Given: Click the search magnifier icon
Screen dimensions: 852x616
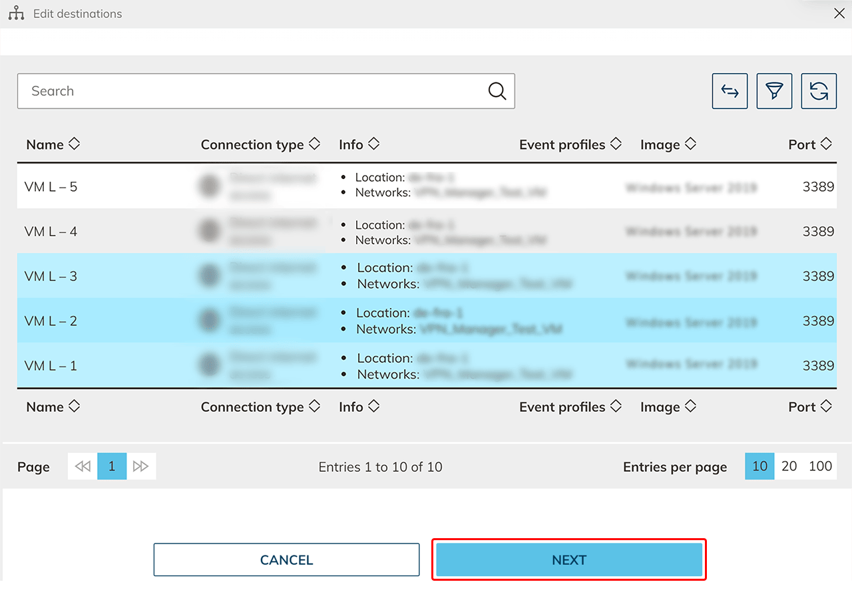Looking at the screenshot, I should click(497, 91).
